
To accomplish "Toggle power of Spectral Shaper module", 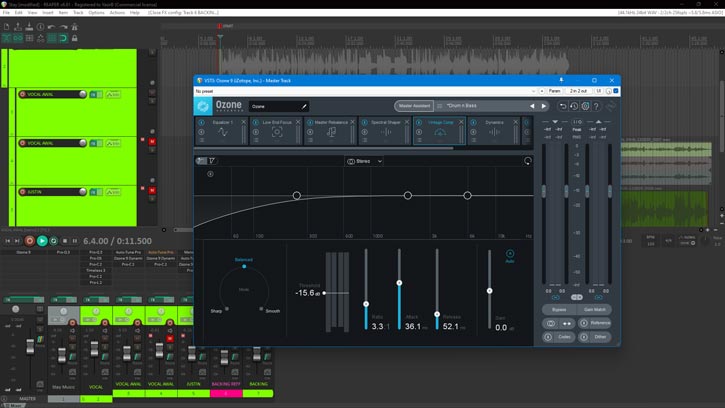I will pos(365,122).
